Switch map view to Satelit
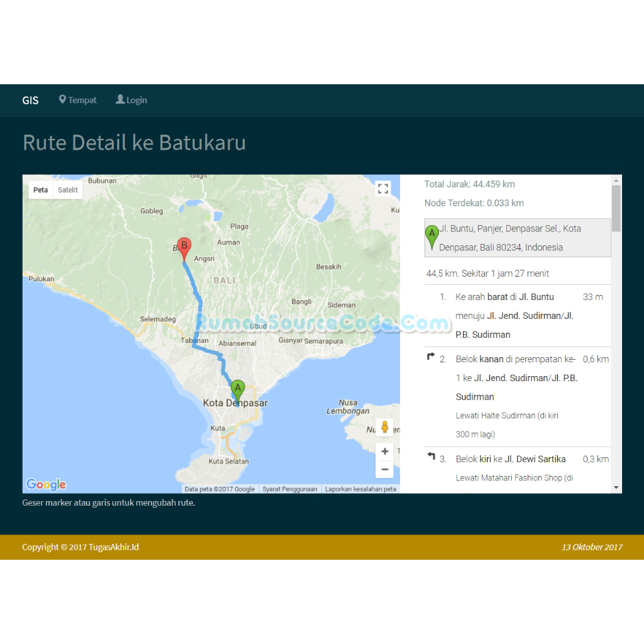 pos(67,189)
